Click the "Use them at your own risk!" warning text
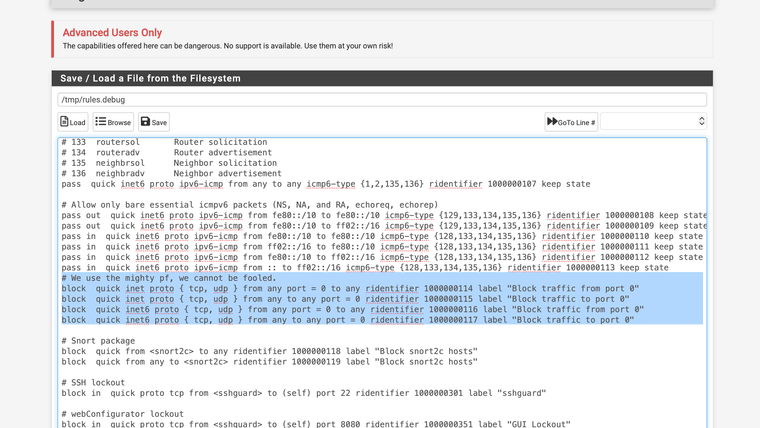The height and width of the screenshot is (428, 760). pyautogui.click(x=348, y=46)
